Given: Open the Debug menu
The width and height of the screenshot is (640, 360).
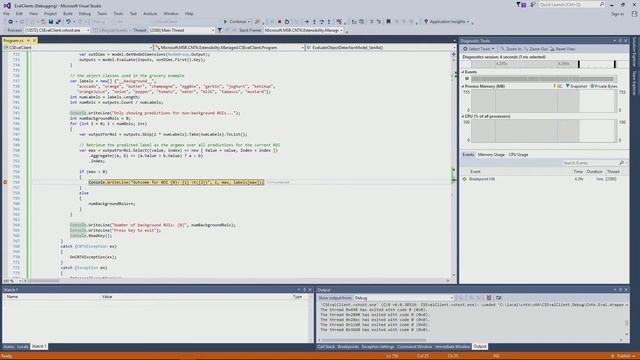Looking at the screenshot, I should 84,13.
